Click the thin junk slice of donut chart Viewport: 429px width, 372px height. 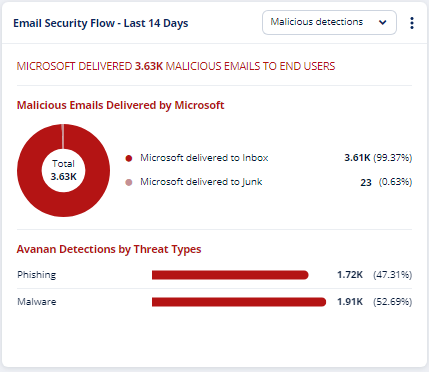tap(63, 137)
